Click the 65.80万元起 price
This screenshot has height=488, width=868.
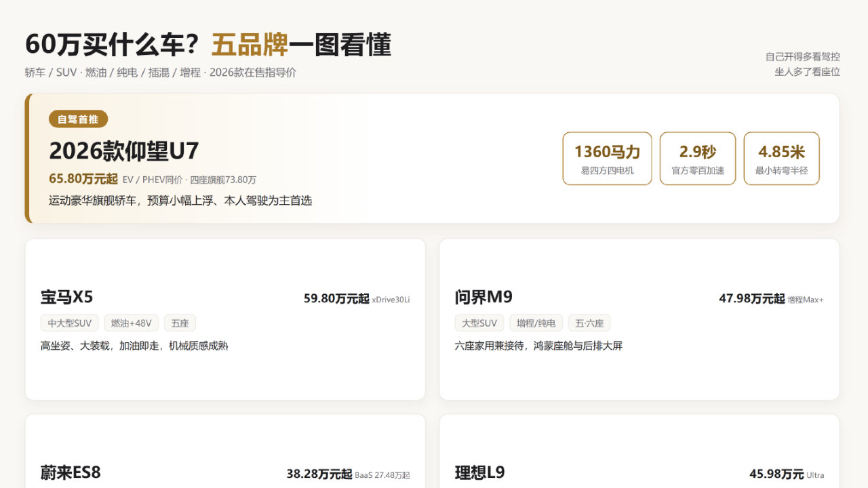pos(83,179)
